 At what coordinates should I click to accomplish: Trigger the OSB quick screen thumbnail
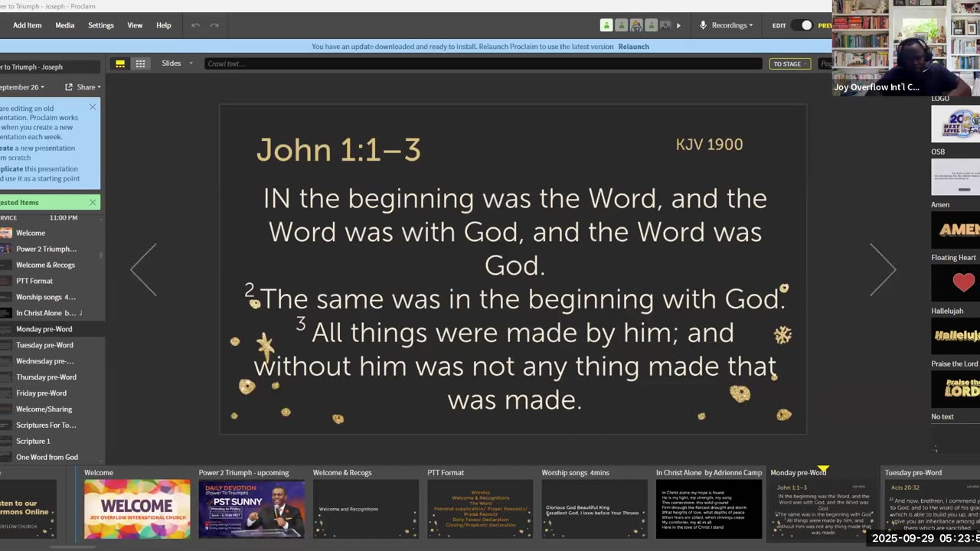click(x=955, y=177)
